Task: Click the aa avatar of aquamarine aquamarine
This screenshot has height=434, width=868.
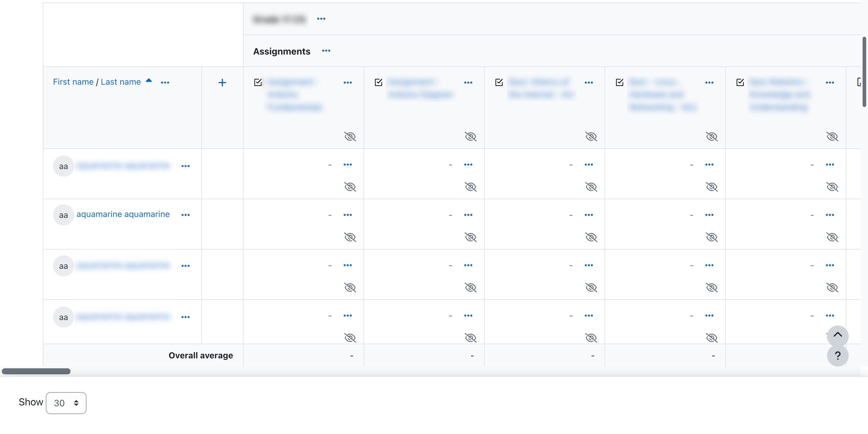Action: pyautogui.click(x=63, y=215)
